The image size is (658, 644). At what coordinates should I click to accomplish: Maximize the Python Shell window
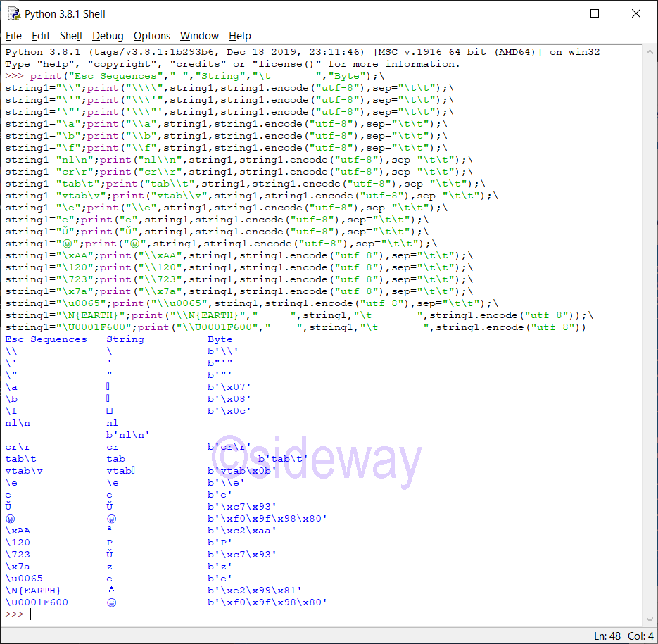tap(595, 13)
